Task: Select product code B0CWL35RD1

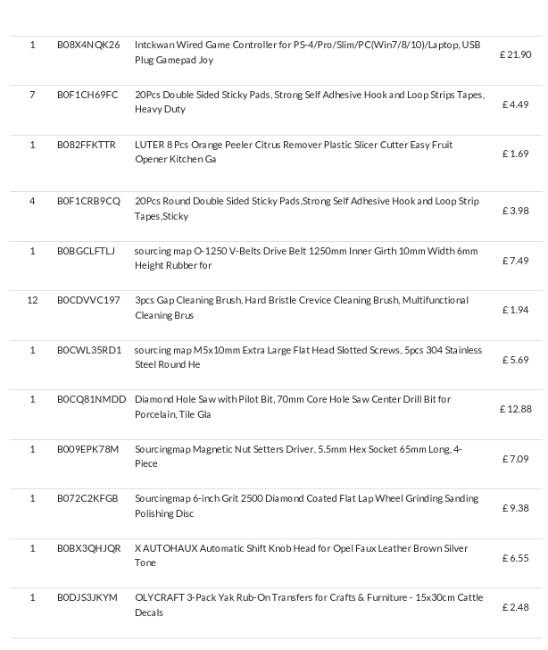Action: pos(89,350)
